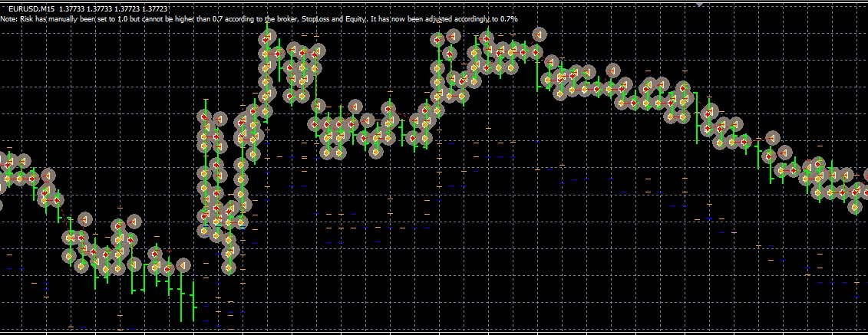Click the risk adjustment note text line

point(259,19)
